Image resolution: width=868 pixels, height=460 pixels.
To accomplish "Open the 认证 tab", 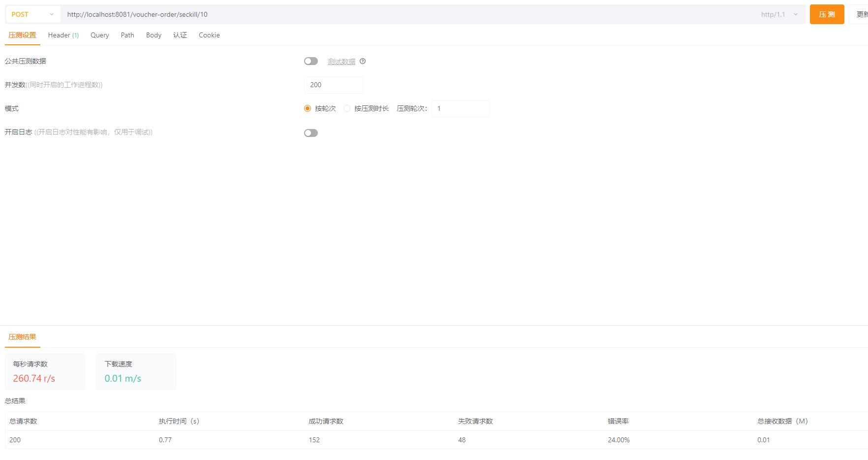I will point(180,35).
